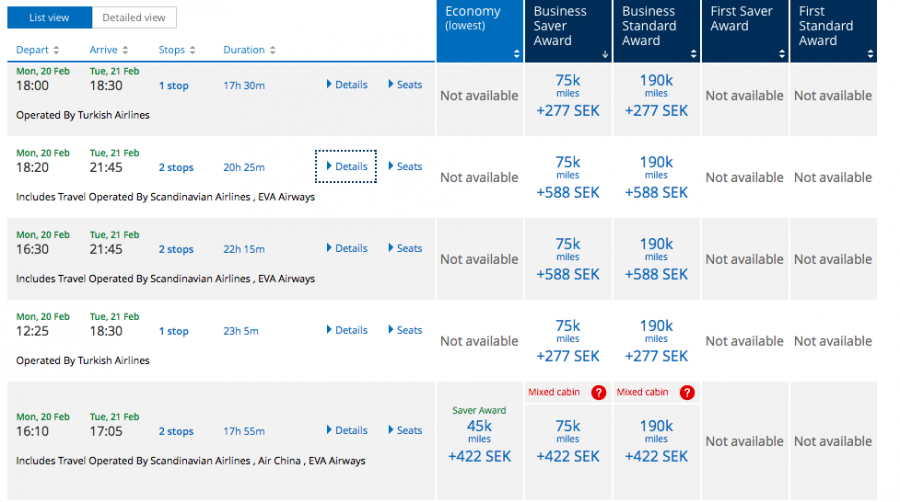
Task: Switch to Detailed view tab
Action: coord(134,17)
